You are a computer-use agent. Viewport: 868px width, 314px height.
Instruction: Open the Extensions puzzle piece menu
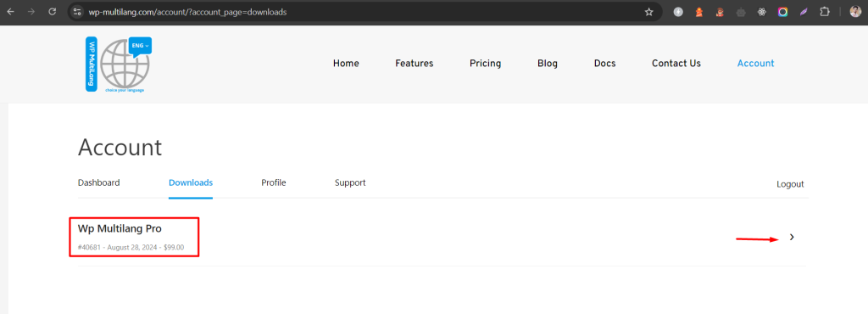pos(824,12)
